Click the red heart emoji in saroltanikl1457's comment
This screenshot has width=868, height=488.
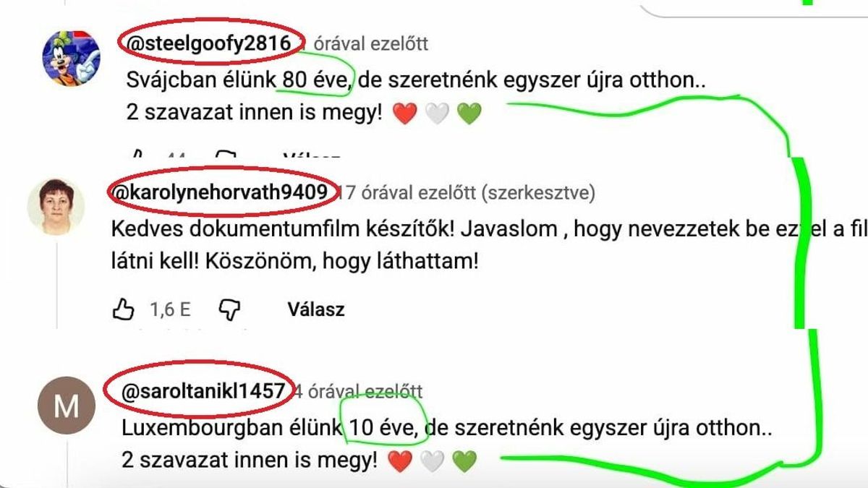[400, 460]
